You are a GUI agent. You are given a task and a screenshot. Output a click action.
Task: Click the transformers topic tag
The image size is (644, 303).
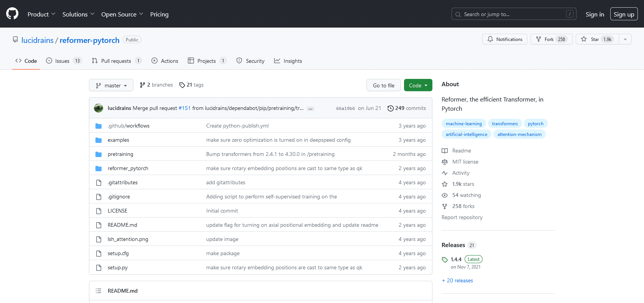click(505, 123)
